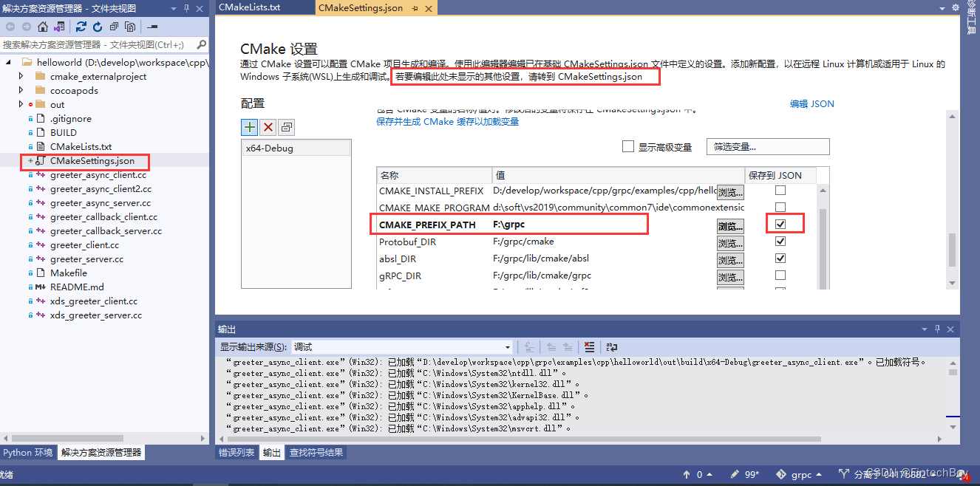This screenshot has height=486, width=980.
Task: Open the 查找符号结果 tab
Action: (316, 453)
